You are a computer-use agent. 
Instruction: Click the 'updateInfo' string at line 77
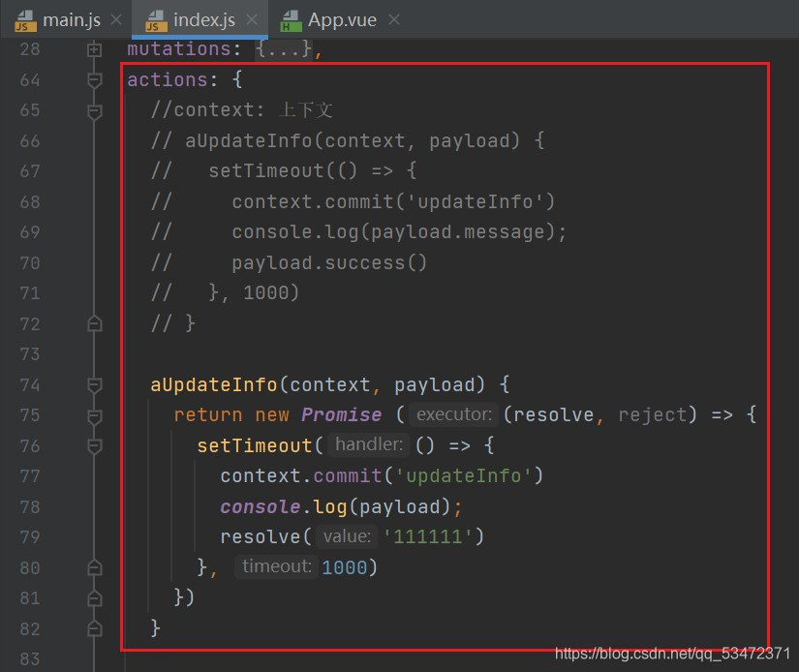pos(464,476)
